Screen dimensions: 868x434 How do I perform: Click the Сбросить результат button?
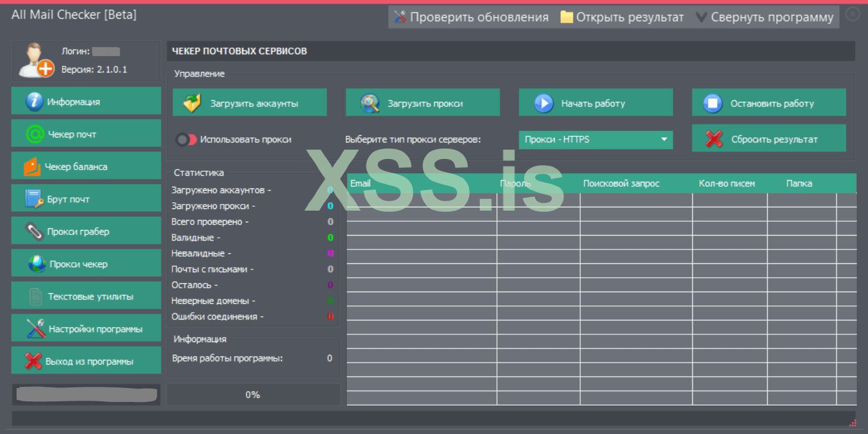[x=769, y=139]
